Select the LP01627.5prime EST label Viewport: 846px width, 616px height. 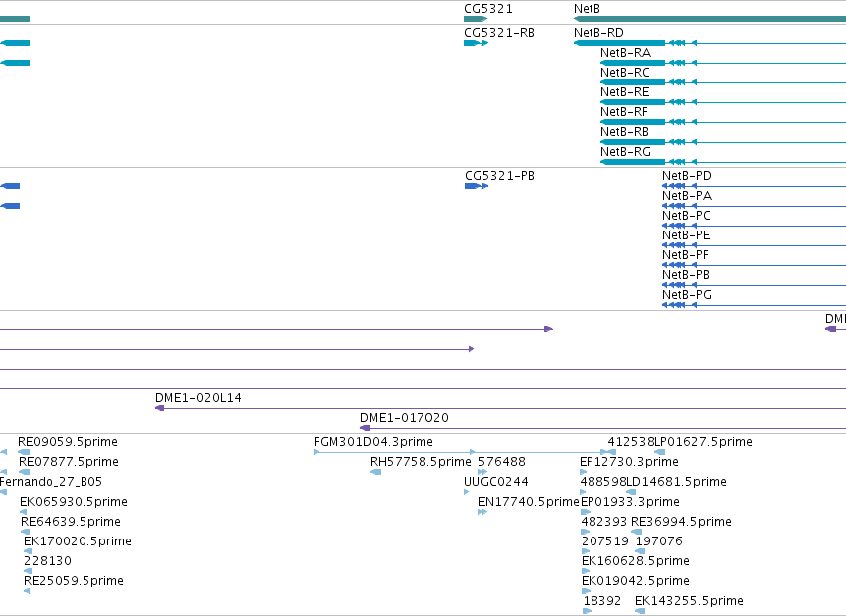703,442
